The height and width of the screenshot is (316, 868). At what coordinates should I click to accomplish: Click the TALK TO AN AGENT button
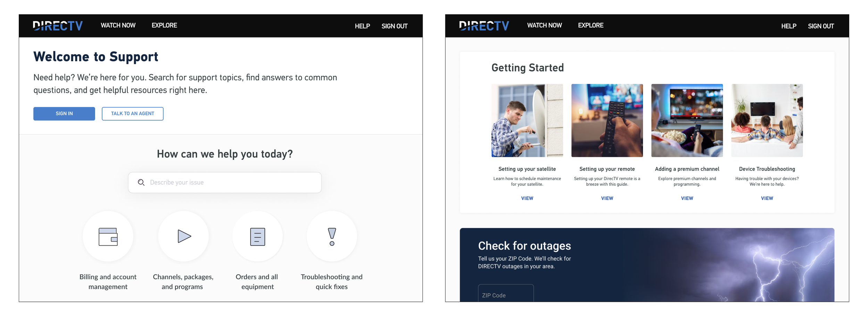pyautogui.click(x=133, y=114)
